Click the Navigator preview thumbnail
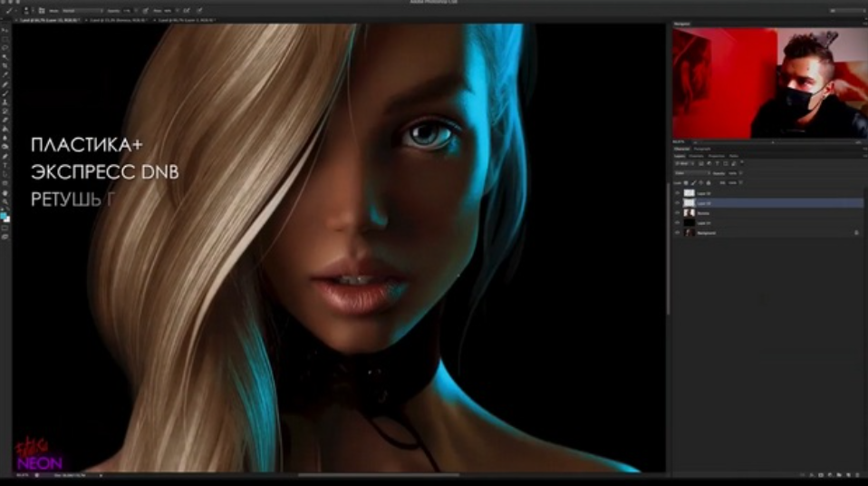 pos(769,83)
